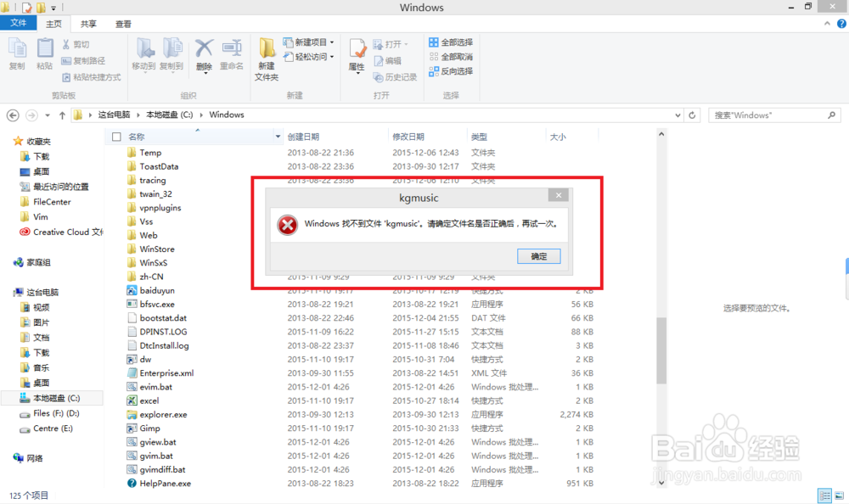Open the Move to (移动到) command
The image size is (849, 504).
[143, 53]
